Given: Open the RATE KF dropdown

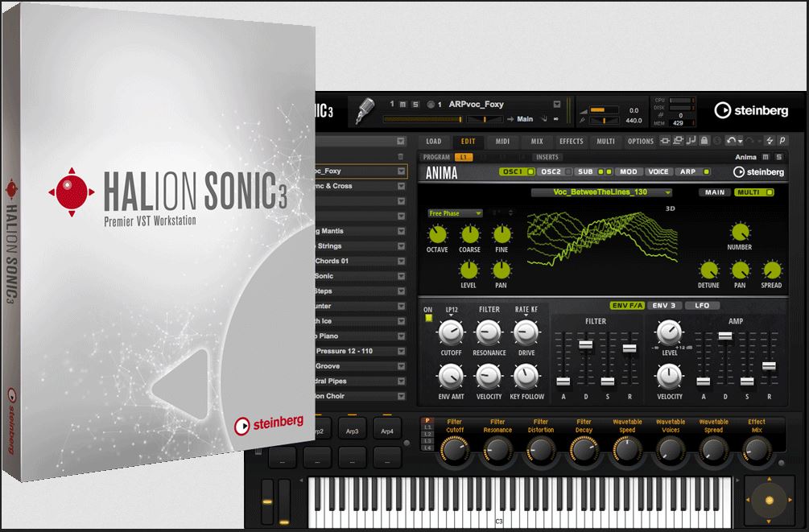Looking at the screenshot, I should click(526, 311).
